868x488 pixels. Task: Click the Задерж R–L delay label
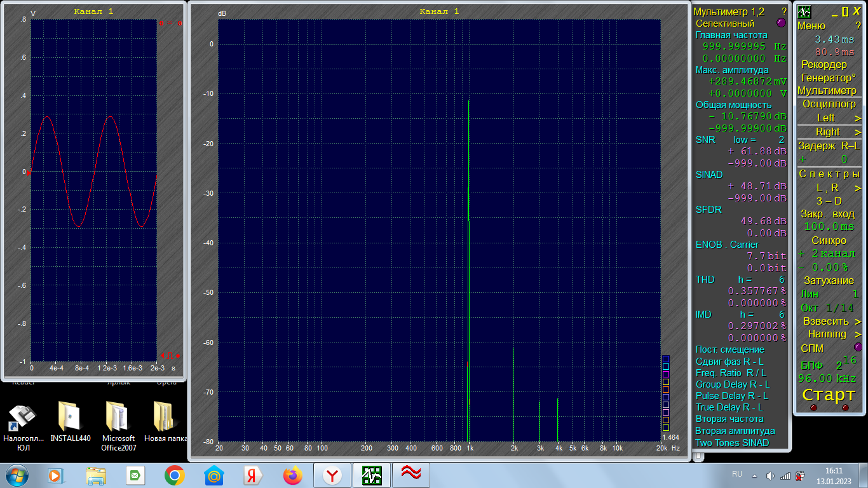(x=829, y=146)
